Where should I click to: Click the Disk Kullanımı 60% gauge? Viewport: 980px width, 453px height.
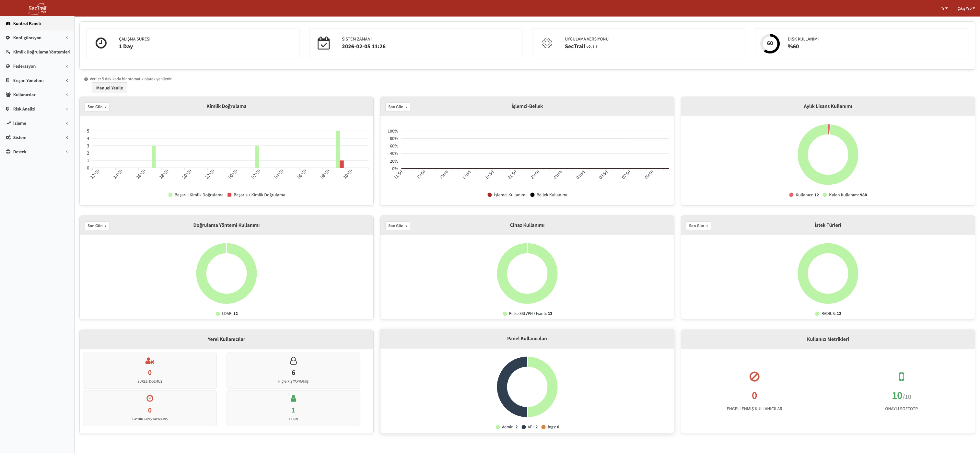pyautogui.click(x=770, y=43)
